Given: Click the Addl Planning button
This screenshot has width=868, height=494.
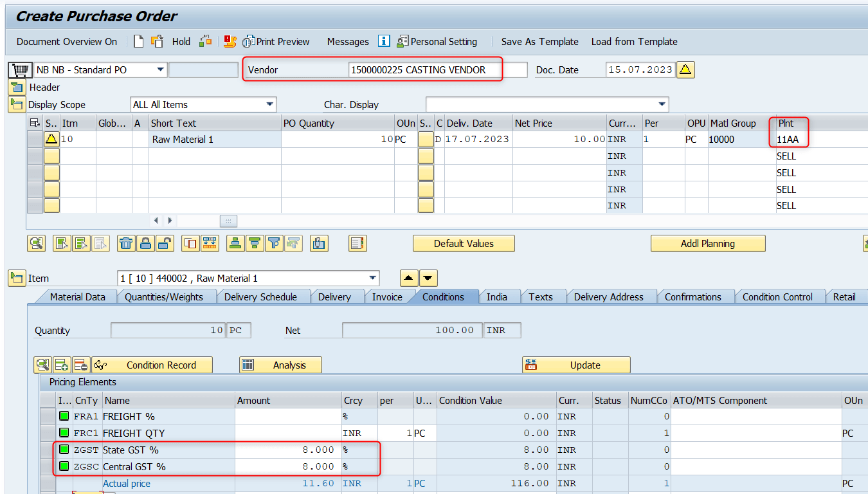Looking at the screenshot, I should pyautogui.click(x=708, y=243).
